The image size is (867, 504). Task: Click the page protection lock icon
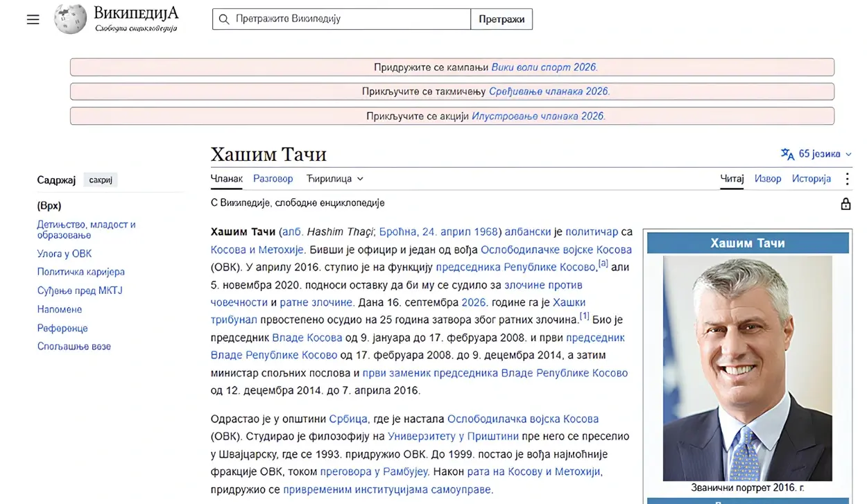(845, 204)
